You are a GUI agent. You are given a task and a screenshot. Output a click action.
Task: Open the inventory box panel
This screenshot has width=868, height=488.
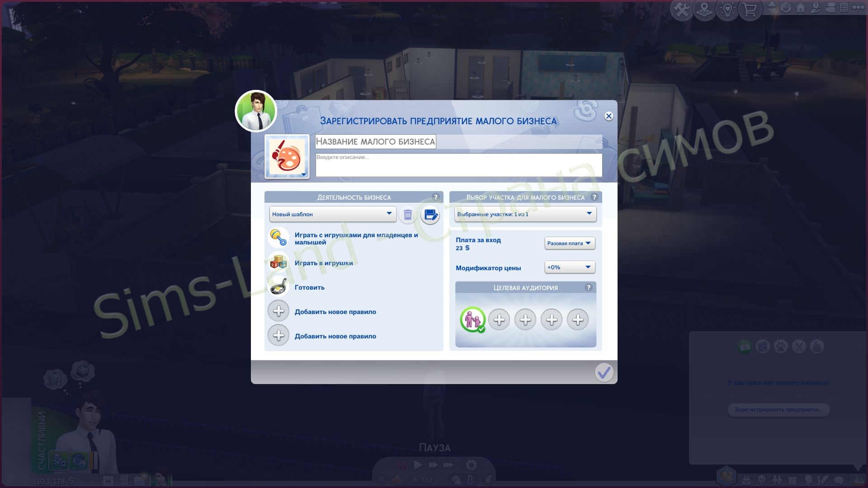793,480
